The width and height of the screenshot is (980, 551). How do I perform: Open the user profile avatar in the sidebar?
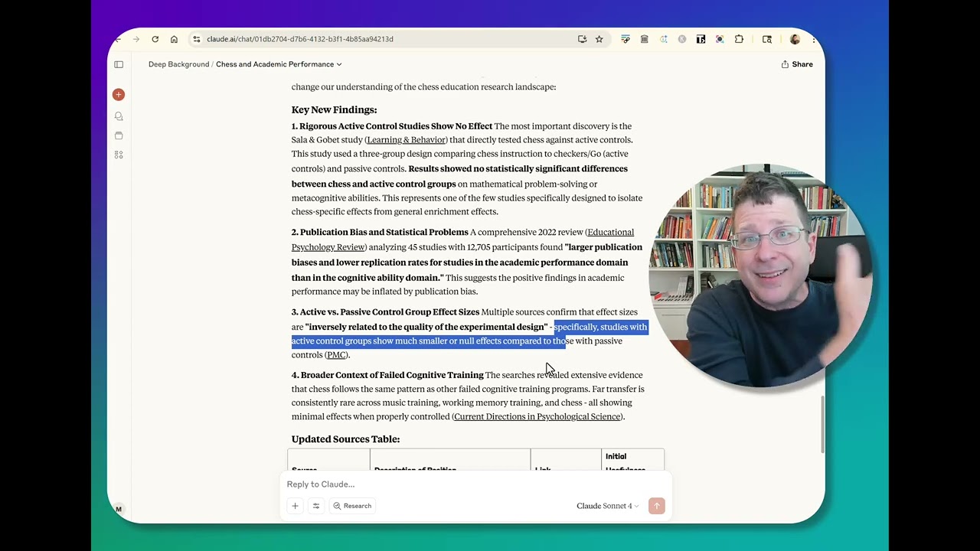[x=119, y=509]
